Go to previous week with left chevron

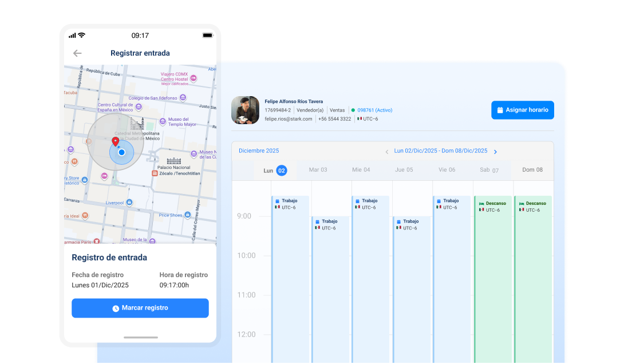(x=387, y=152)
